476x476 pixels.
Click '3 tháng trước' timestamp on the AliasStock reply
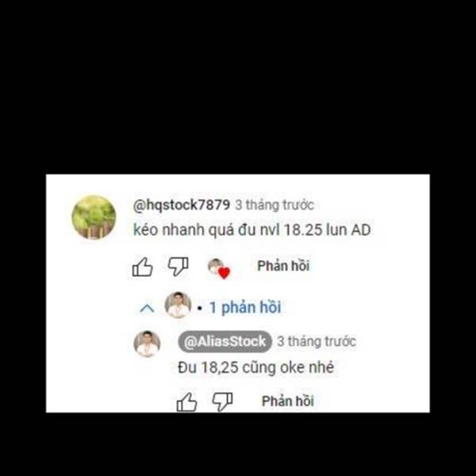point(317,341)
